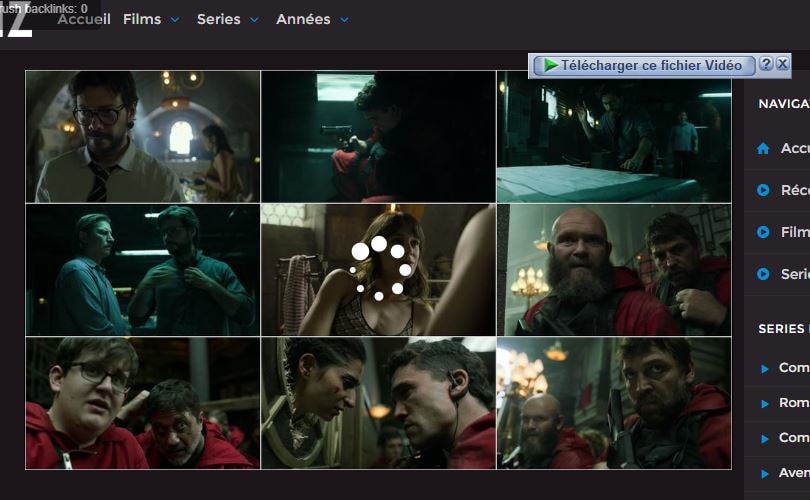This screenshot has height=500, width=810.
Task: Expand the Series dropdown chevron
Action: point(254,20)
